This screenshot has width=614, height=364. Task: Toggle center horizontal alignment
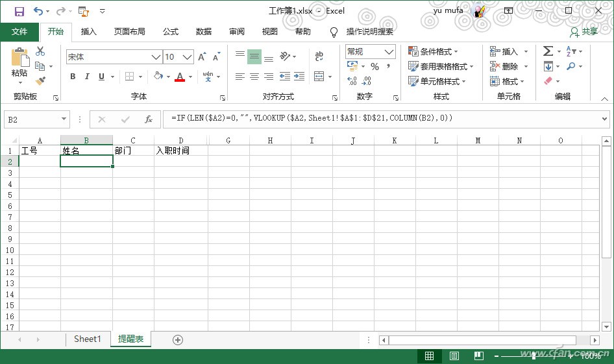point(254,77)
